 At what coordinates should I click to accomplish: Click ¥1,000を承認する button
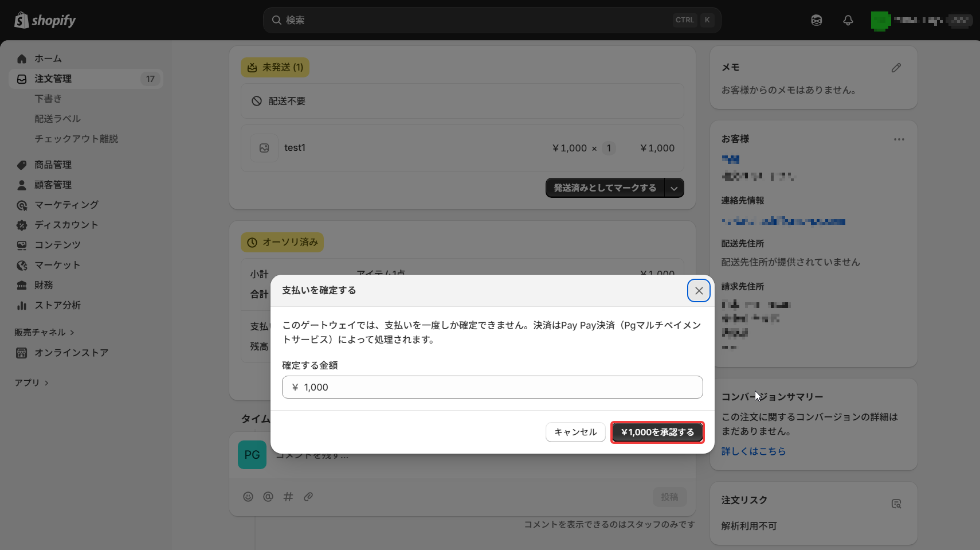(x=657, y=432)
